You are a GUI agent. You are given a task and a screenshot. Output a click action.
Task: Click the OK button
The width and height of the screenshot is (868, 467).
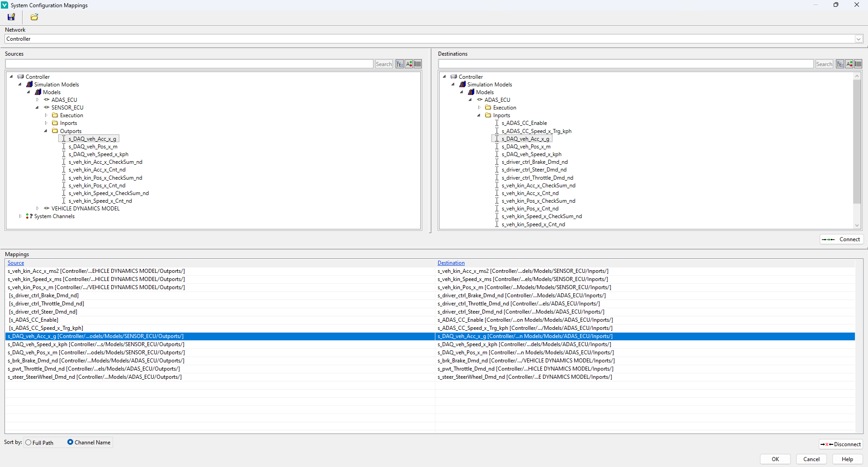click(775, 459)
